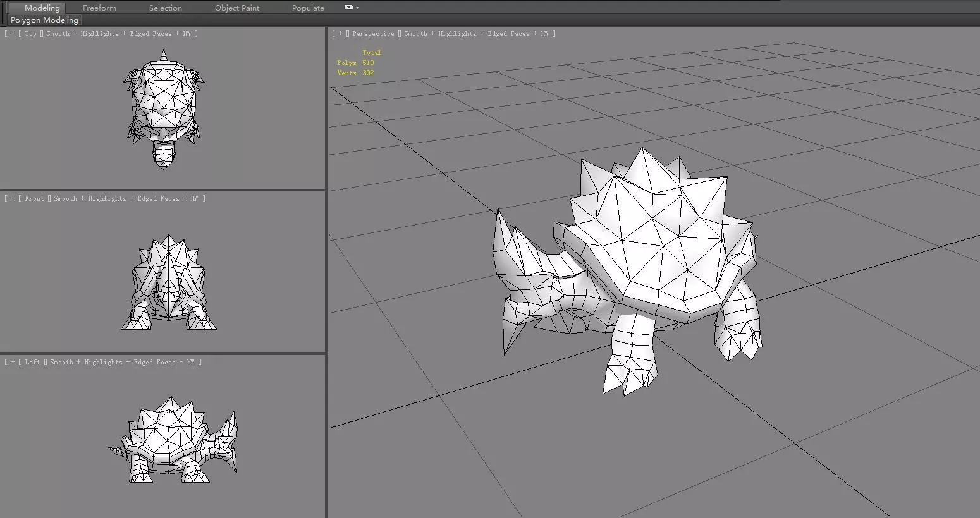Expand the Polygon Modeling panel

(44, 20)
